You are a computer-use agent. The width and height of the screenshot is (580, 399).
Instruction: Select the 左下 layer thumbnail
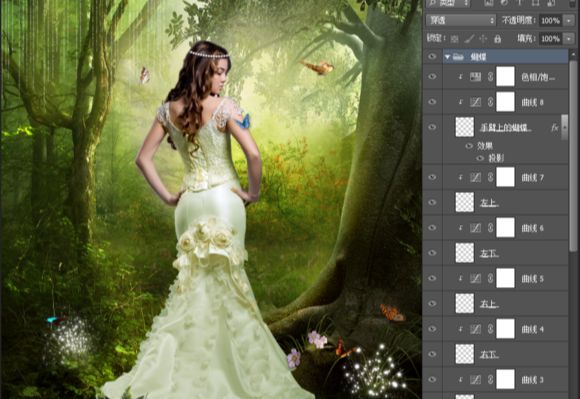tap(465, 253)
